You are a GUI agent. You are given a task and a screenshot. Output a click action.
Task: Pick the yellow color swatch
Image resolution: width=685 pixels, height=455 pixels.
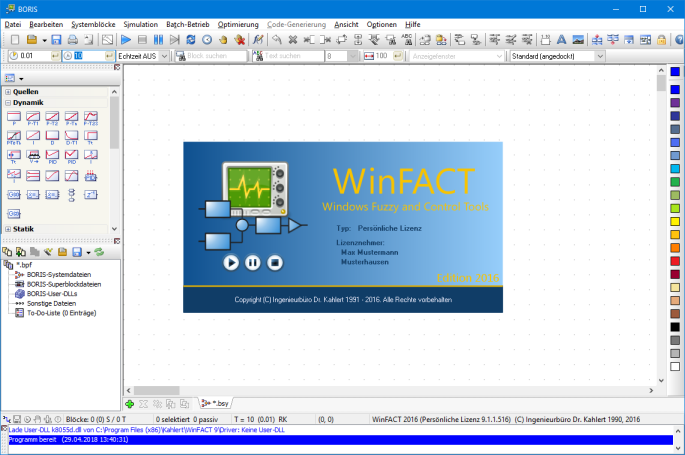coord(675,221)
